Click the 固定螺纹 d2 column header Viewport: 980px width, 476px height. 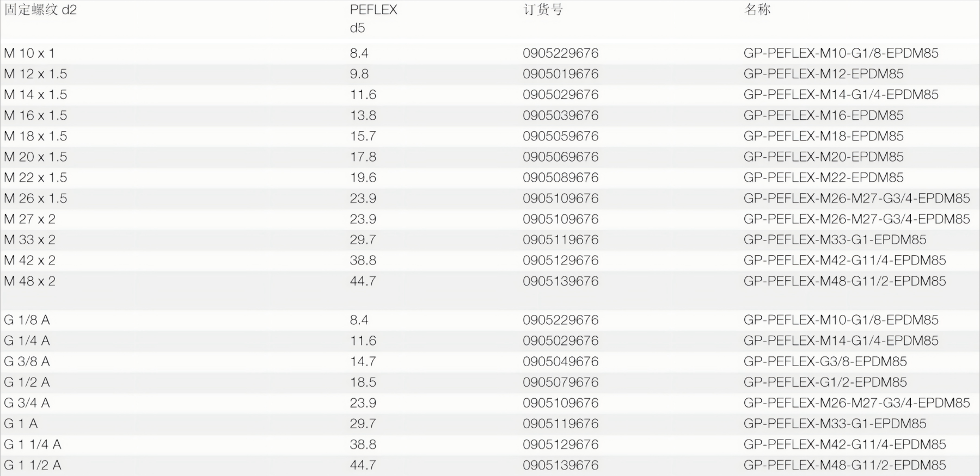41,10
